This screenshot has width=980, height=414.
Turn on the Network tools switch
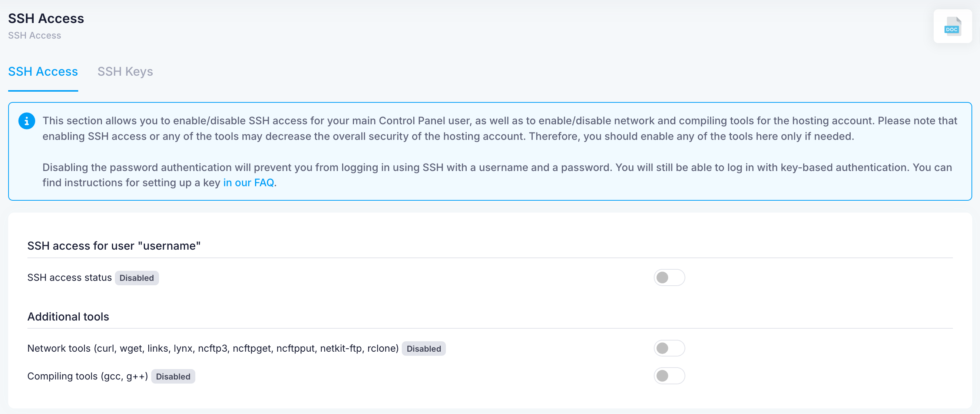tap(669, 348)
